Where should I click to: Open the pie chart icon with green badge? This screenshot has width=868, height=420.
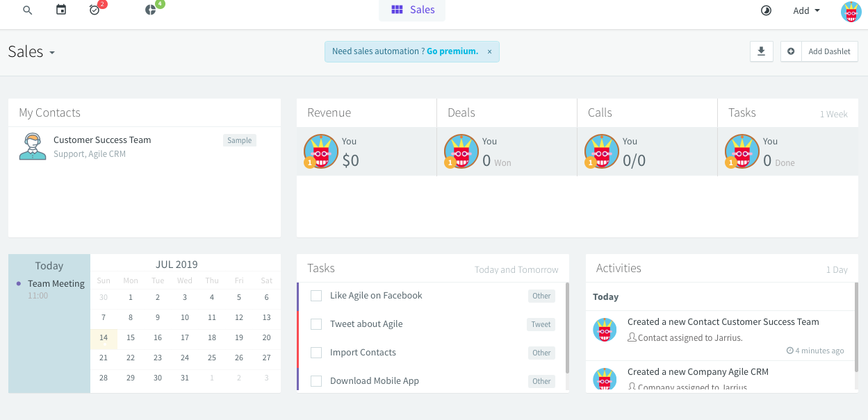tap(151, 10)
